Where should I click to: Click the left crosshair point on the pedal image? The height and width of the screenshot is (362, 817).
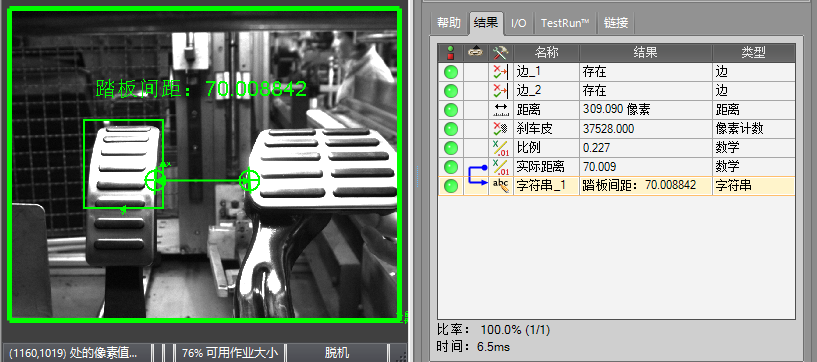(155, 180)
